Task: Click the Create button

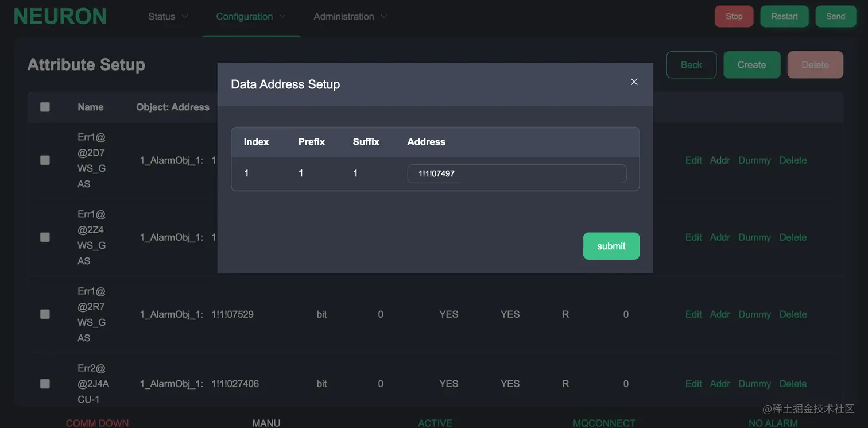Action: click(751, 65)
